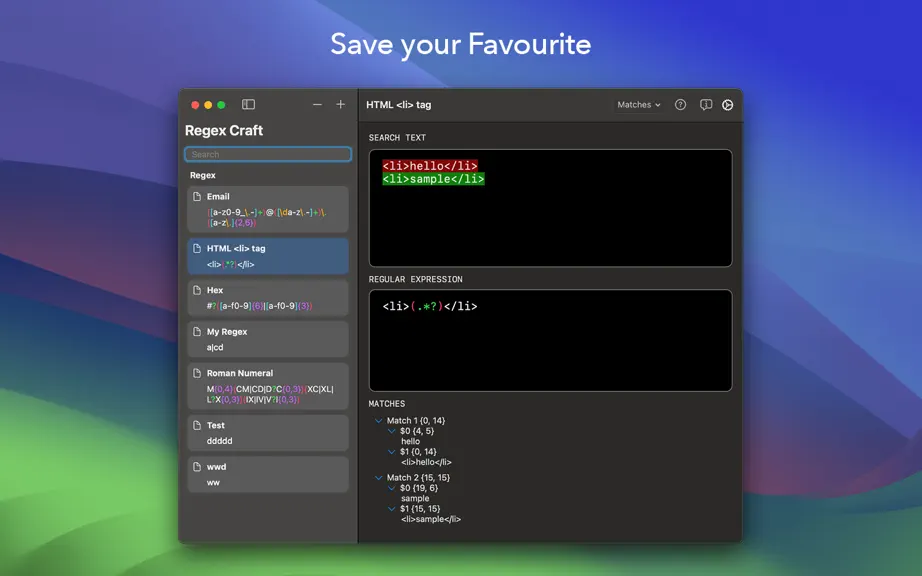Click the MATCHES section label
922x576 pixels.
[387, 404]
